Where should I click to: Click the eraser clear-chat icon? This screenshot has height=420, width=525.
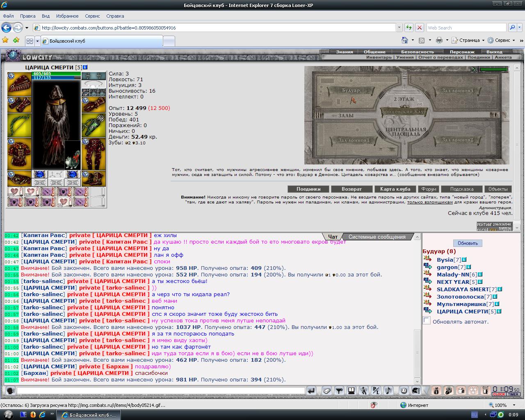click(326, 391)
